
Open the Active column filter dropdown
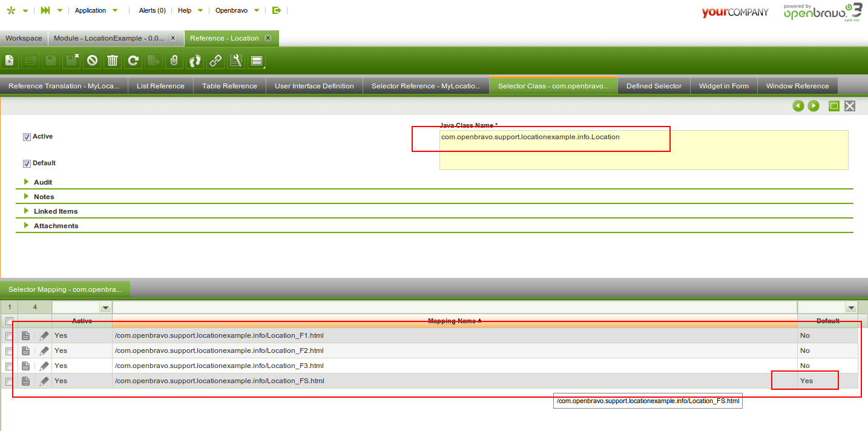(105, 308)
